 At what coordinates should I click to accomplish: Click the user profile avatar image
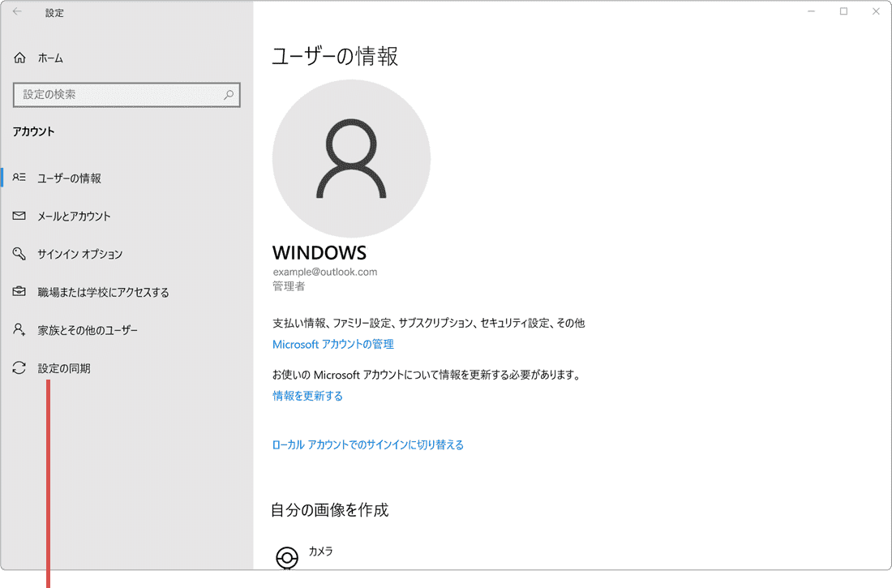pos(350,158)
